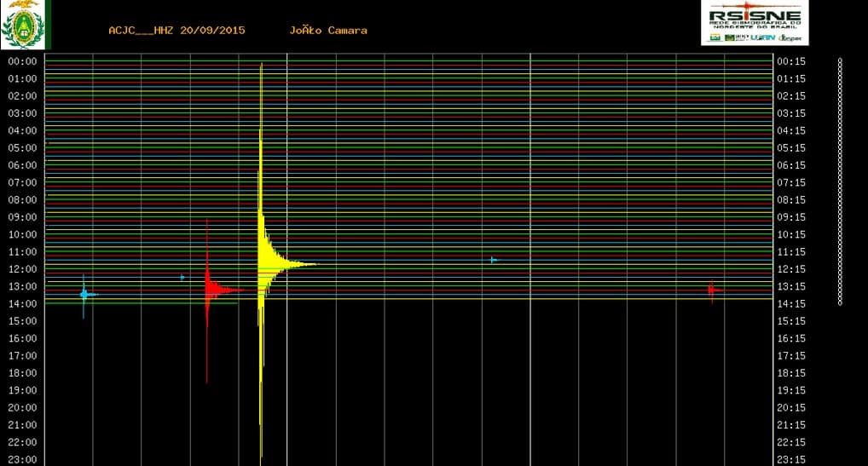The image size is (868, 466).
Task: Select the tiny blue marker near 12:00 row
Action: 182,277
